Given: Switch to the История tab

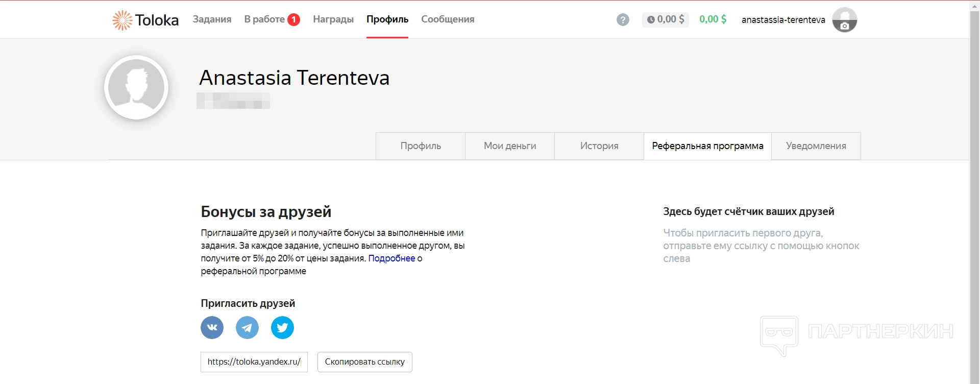Looking at the screenshot, I should tap(599, 146).
